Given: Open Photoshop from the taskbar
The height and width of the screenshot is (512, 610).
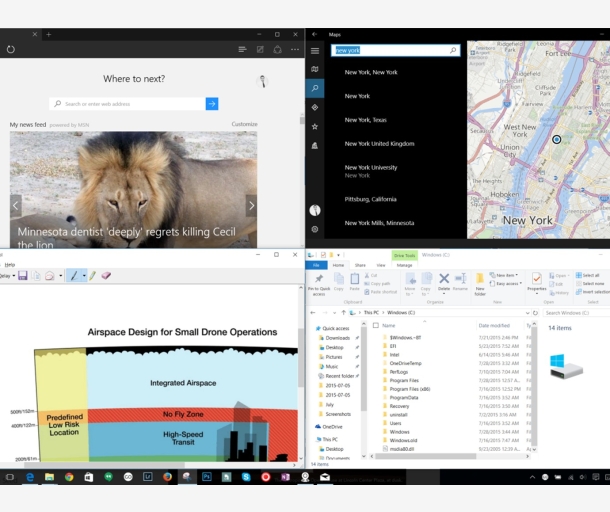Looking at the screenshot, I should pyautogui.click(x=206, y=478).
